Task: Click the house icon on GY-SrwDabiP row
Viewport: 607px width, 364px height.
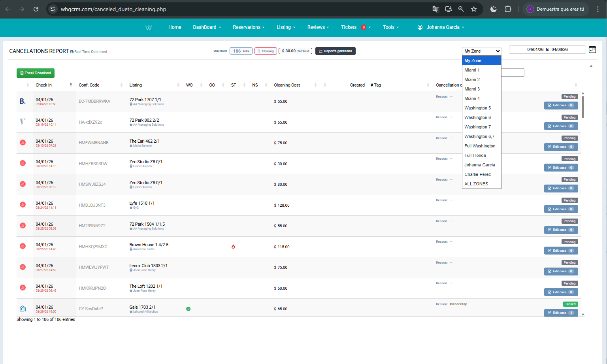Action: click(x=23, y=309)
